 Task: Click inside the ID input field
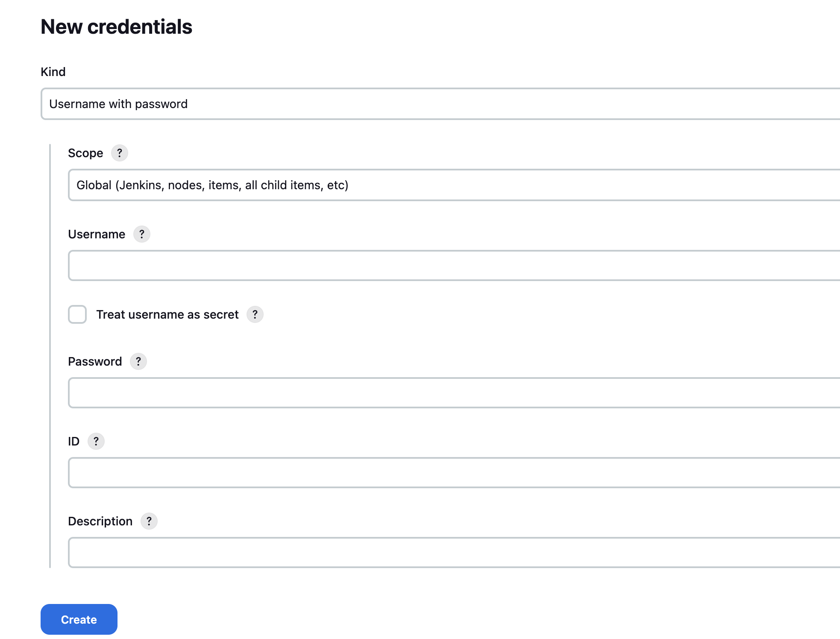(454, 472)
